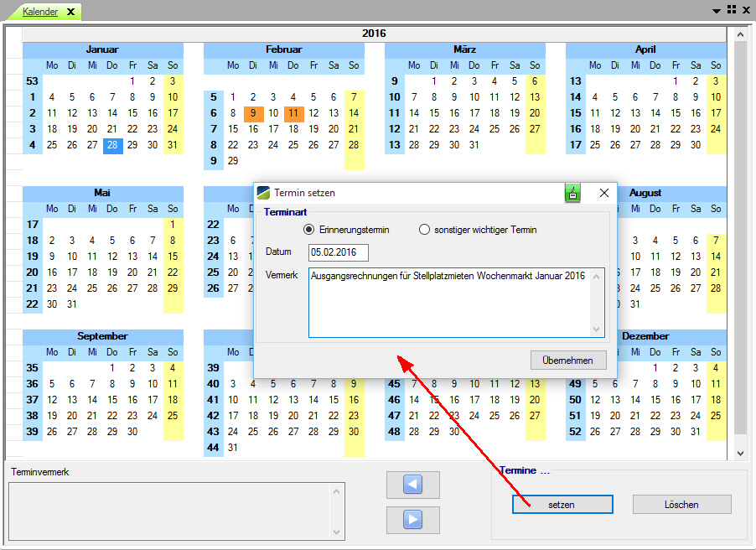Click the right blue arrow button
The image size is (756, 550).
click(412, 520)
